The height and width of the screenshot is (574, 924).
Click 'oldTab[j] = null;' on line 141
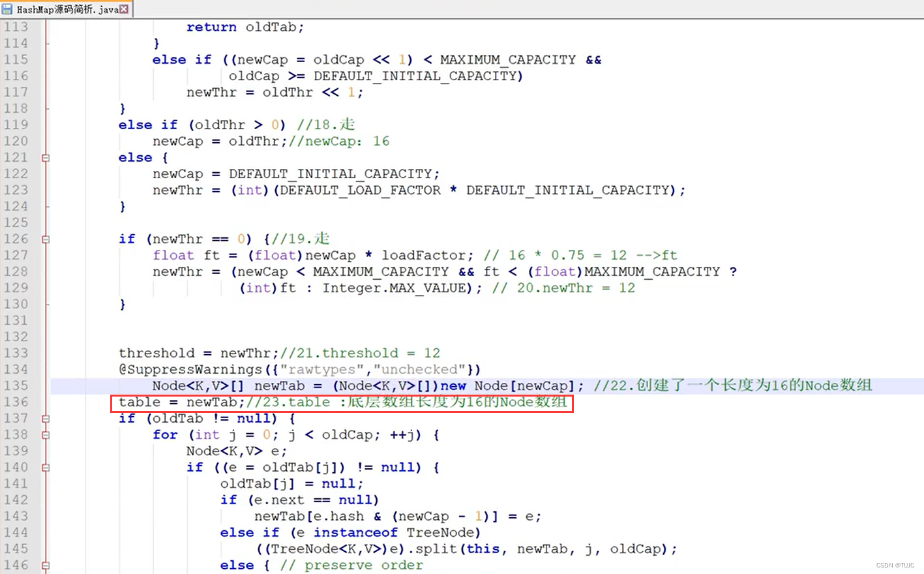point(292,484)
